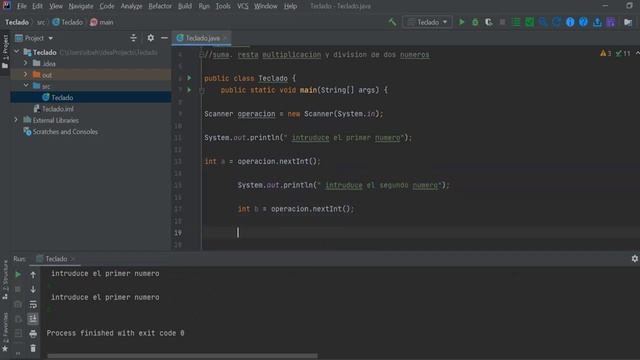Collapse the Teclado root project node
Screen dimensions: 640x360
click(x=17, y=52)
